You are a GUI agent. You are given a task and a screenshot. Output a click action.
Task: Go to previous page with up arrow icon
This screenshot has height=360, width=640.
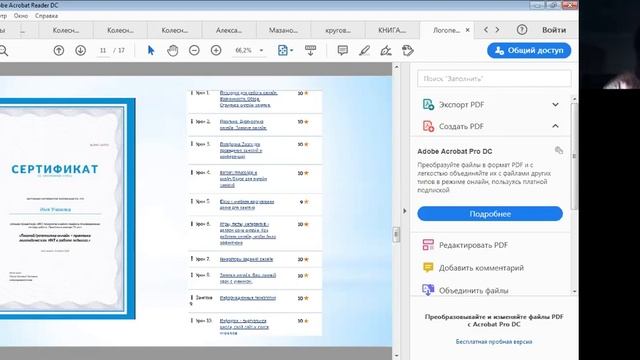click(x=59, y=51)
